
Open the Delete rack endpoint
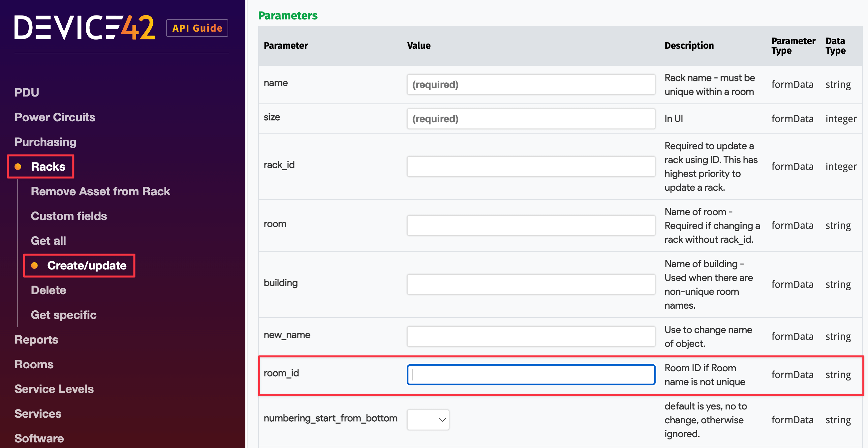48,290
